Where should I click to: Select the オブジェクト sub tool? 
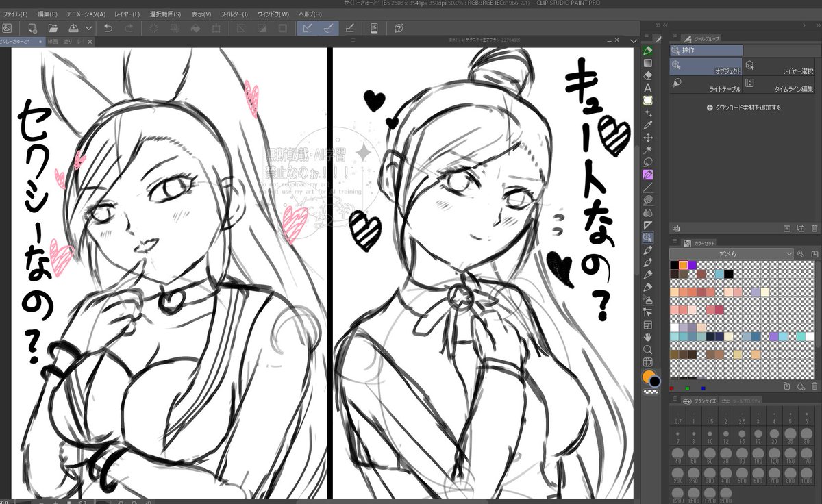point(706,66)
